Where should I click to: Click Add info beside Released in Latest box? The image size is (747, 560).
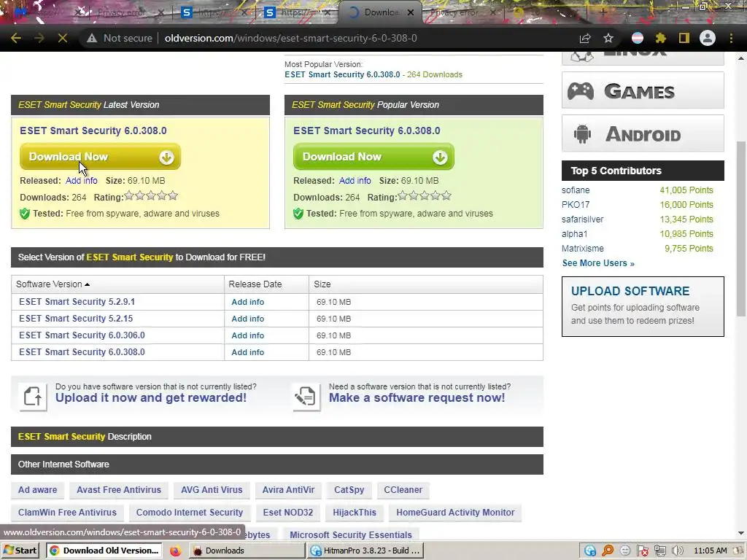pyautogui.click(x=82, y=181)
